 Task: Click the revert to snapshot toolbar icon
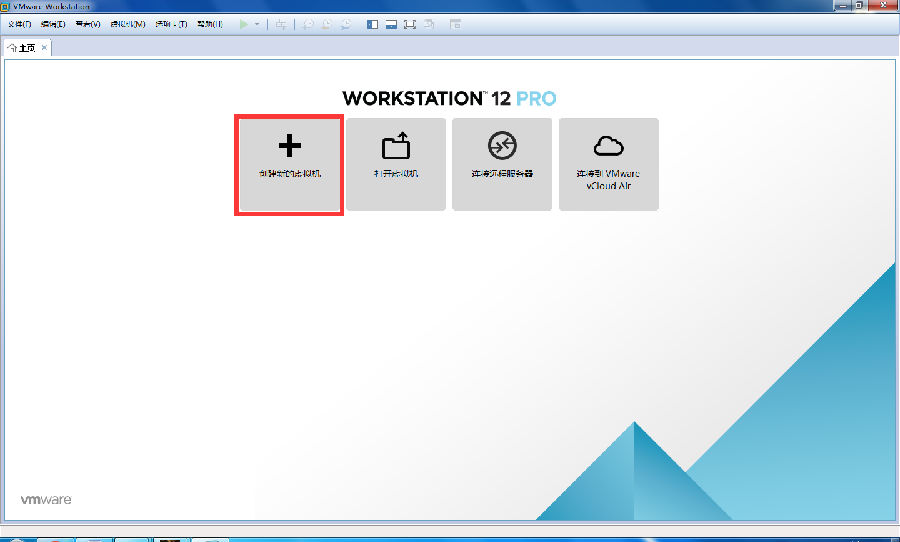[x=327, y=24]
